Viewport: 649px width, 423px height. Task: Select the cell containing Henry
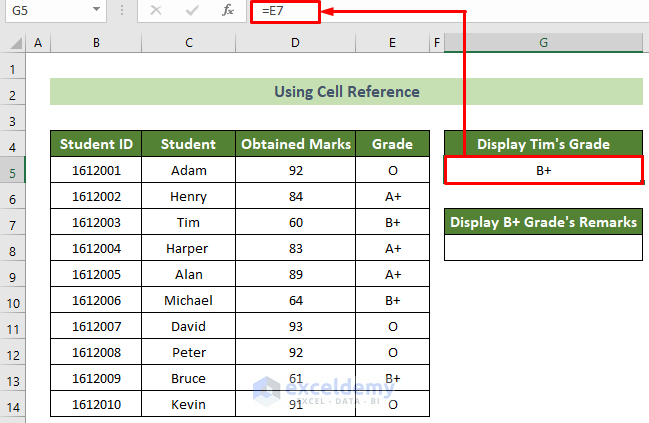[188, 196]
